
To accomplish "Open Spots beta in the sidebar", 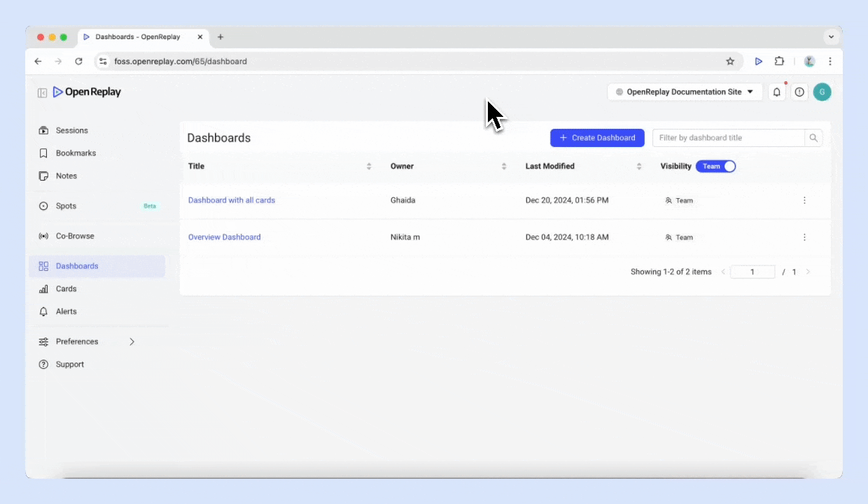I will pos(97,206).
